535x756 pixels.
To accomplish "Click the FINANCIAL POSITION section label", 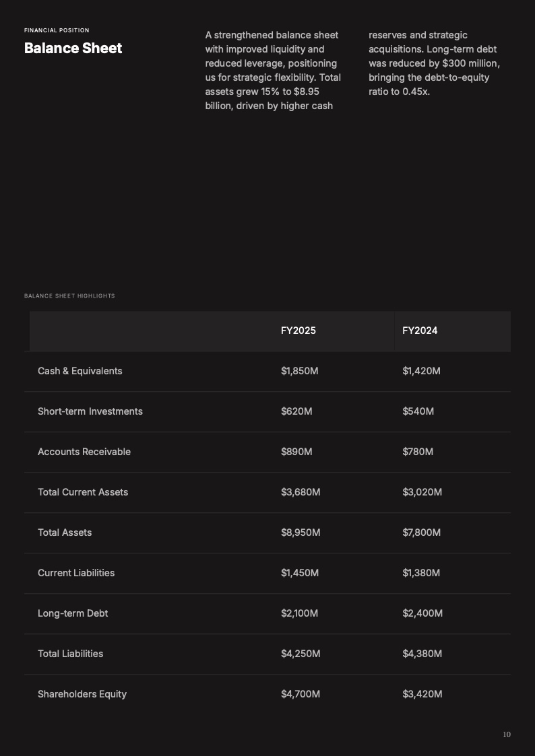I will [57, 30].
